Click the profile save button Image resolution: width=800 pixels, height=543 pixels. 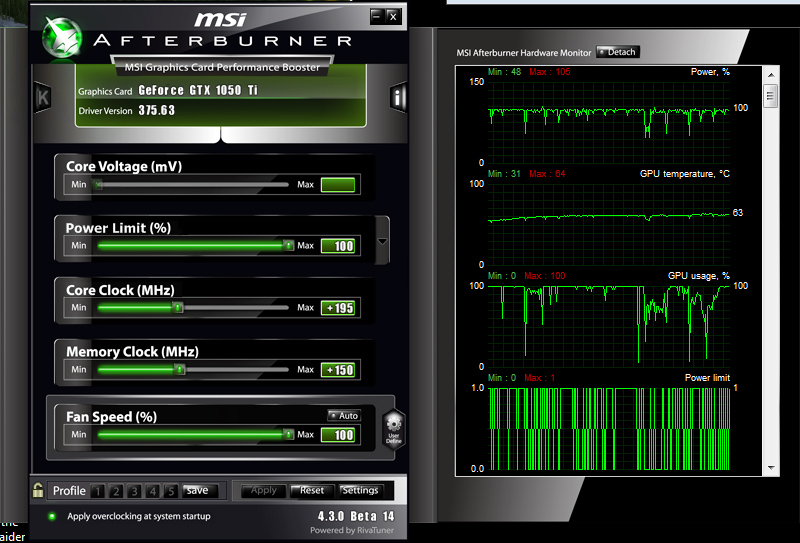pos(200,490)
